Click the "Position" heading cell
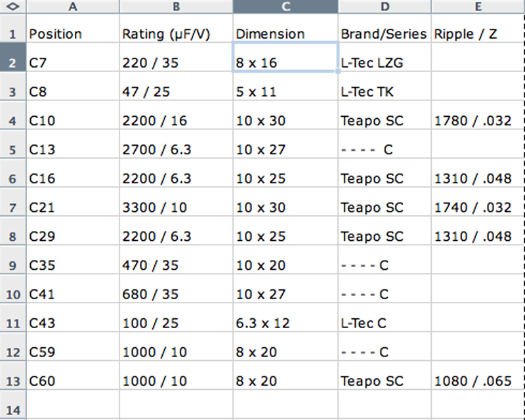This screenshot has width=525, height=420. (73, 34)
